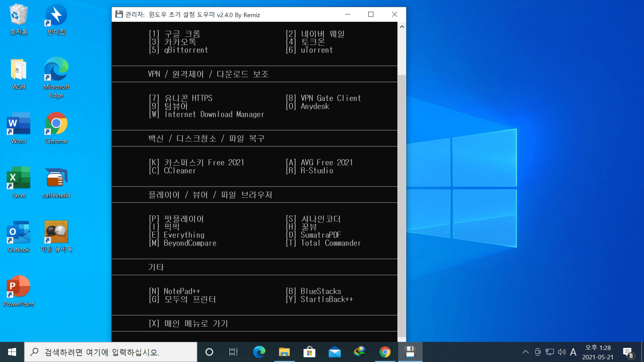The height and width of the screenshot is (362, 644).
Task: Click the '[M] BeyondCompare' entry
Action: click(x=182, y=243)
